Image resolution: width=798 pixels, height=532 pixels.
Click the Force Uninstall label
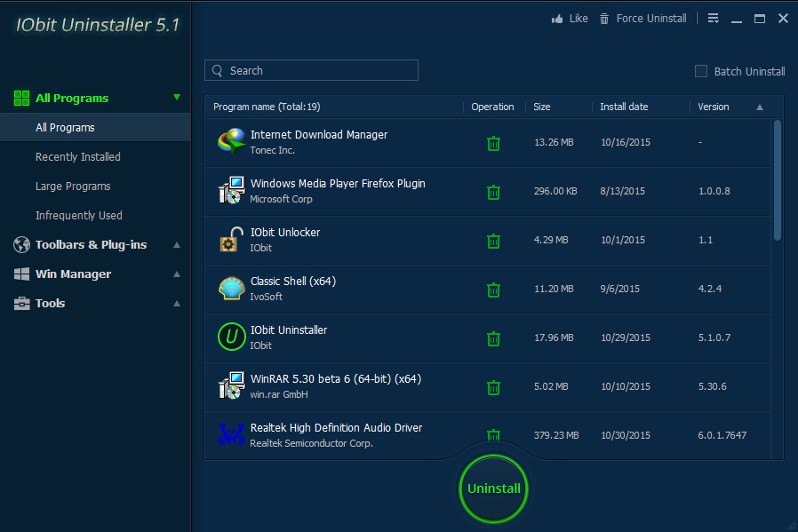click(651, 19)
